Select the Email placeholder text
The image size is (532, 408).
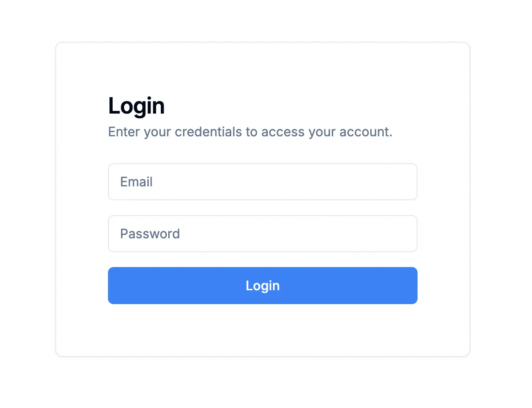point(136,182)
